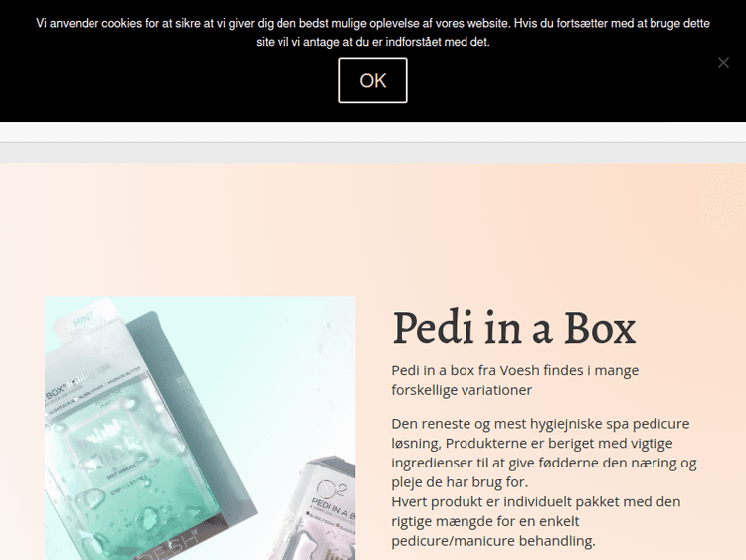Click the words "forskellige variationer"

(462, 390)
